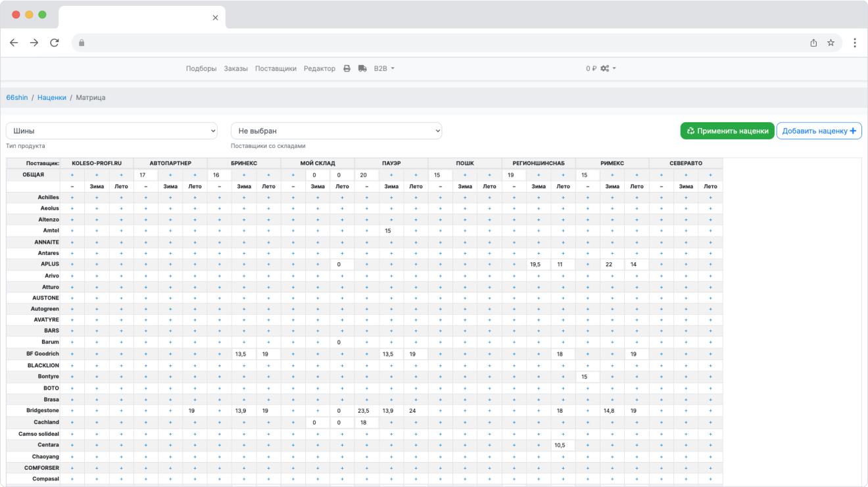Click the lock icon in the address bar
This screenshot has width=868, height=487.
82,43
